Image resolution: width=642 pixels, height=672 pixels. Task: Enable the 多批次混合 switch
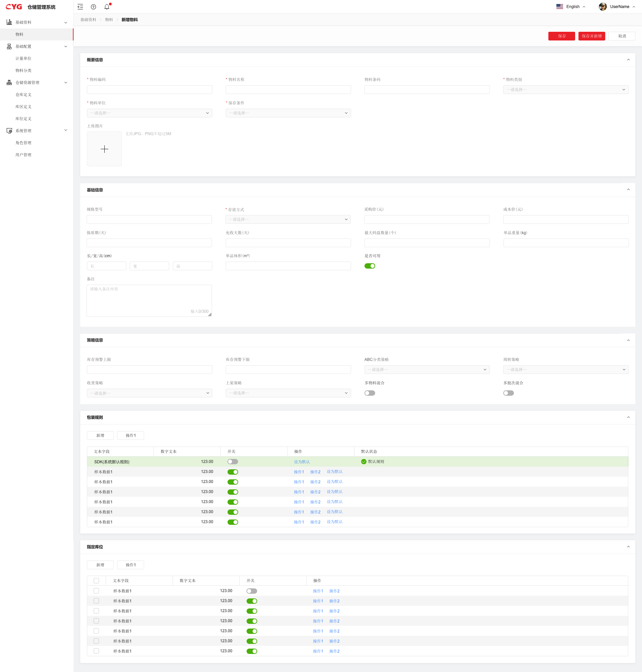pos(508,393)
